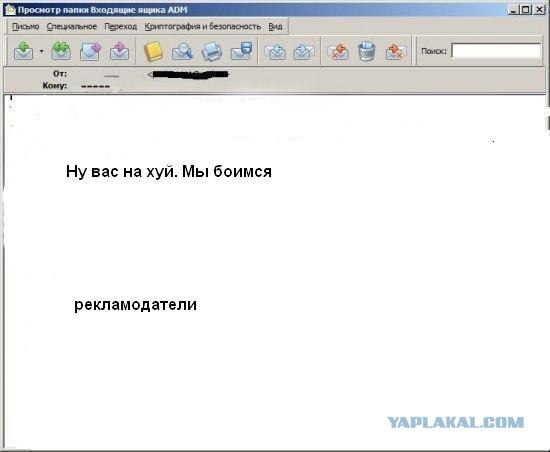Go to the next message icon
550x452 pixels.
[304, 52]
